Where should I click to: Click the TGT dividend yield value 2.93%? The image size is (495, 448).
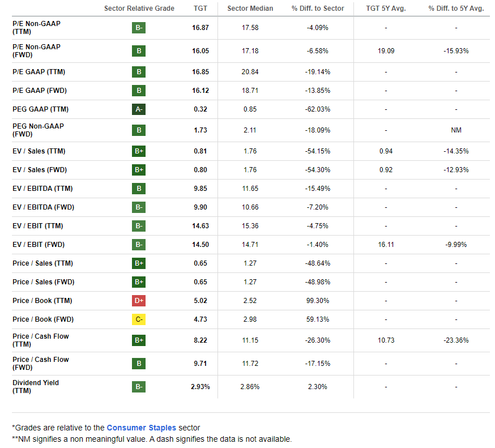[200, 387]
